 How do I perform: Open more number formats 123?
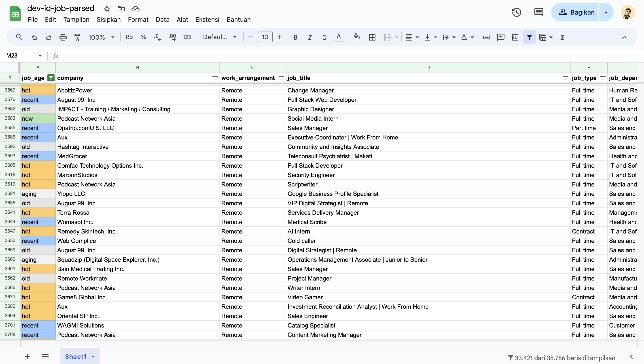(187, 37)
